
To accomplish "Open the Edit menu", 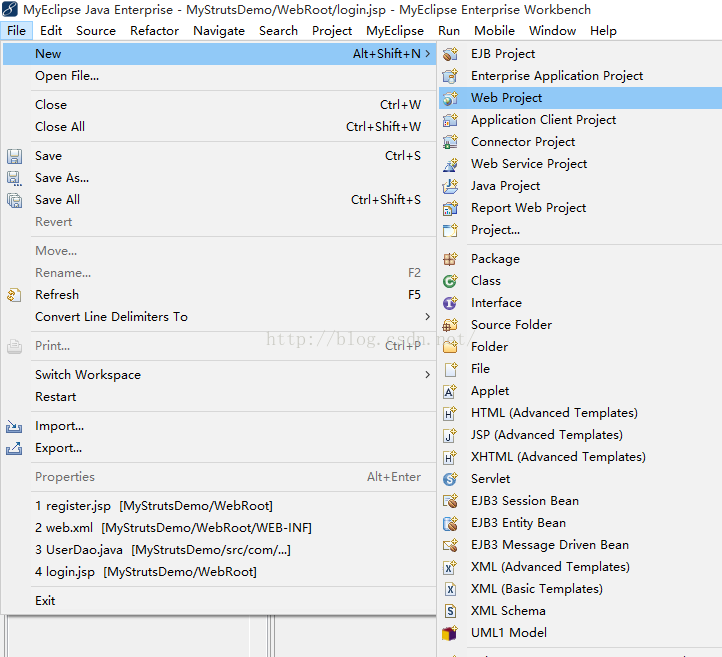I will point(51,31).
